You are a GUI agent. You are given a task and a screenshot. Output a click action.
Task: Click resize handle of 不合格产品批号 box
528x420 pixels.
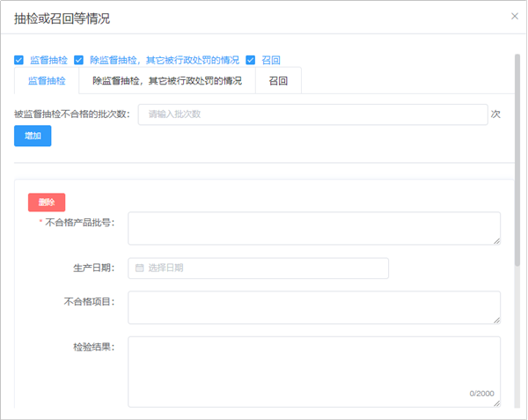(x=496, y=239)
